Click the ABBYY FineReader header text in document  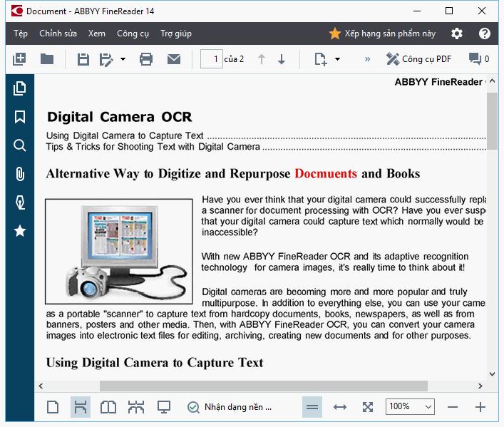[438, 82]
